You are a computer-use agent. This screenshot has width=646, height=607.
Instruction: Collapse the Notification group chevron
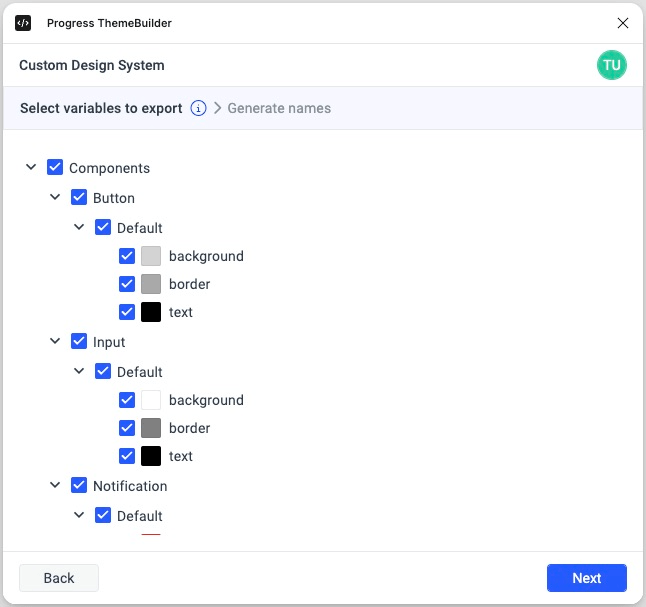(55, 485)
